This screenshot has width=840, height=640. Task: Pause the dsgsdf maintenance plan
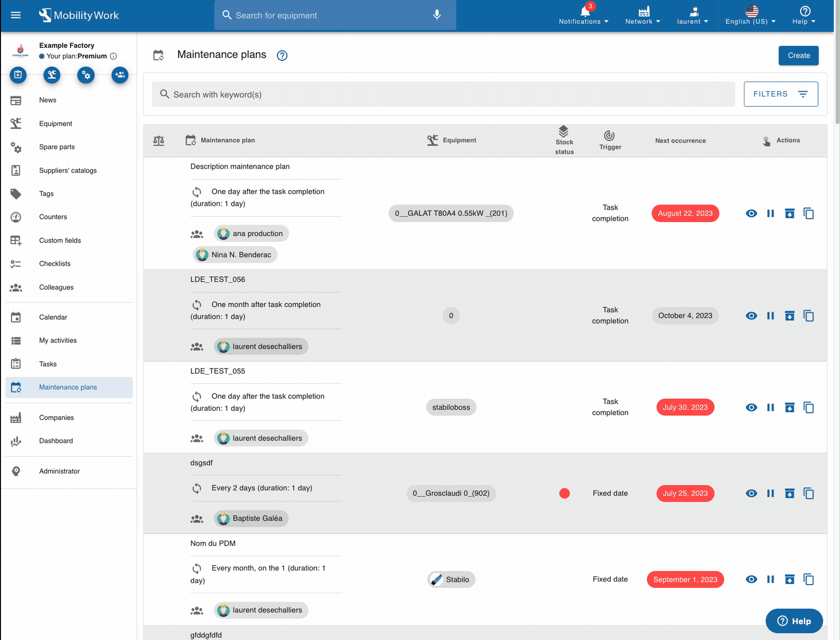pos(771,493)
